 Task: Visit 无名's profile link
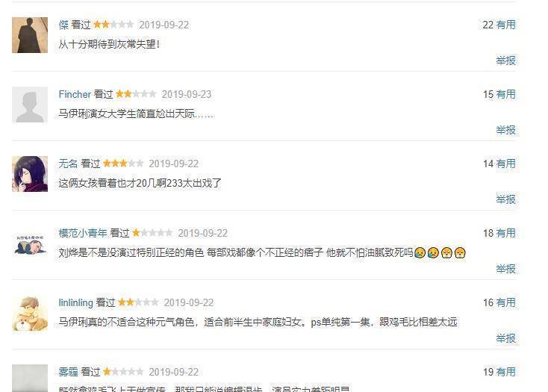(x=68, y=164)
